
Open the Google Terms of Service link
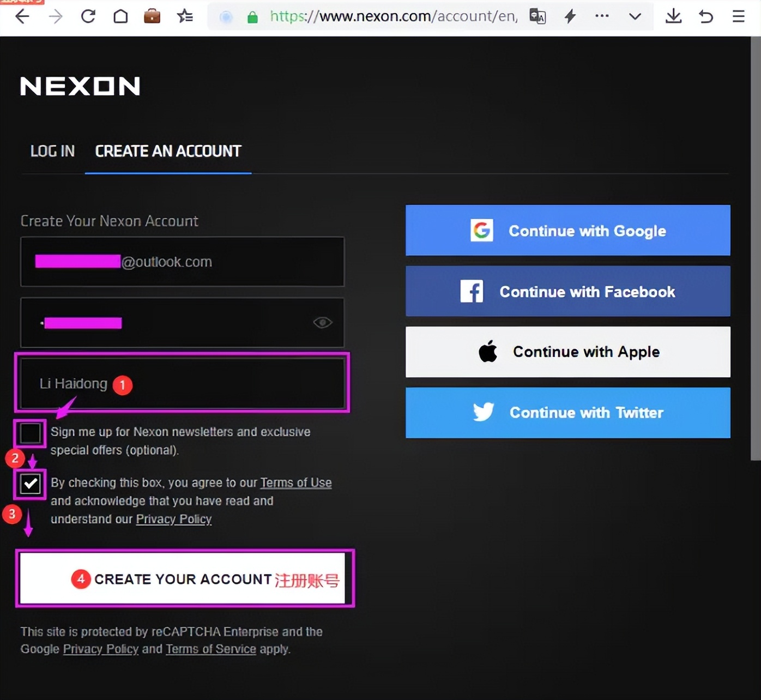[x=211, y=649]
